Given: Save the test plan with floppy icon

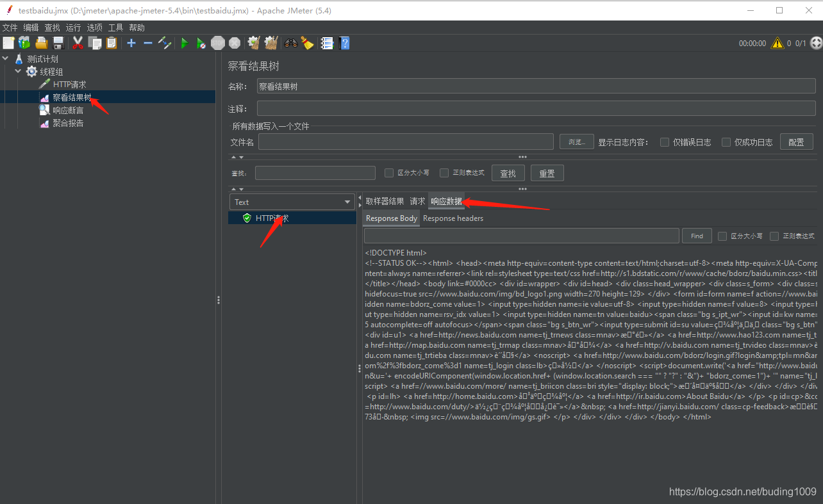Looking at the screenshot, I should 58,43.
